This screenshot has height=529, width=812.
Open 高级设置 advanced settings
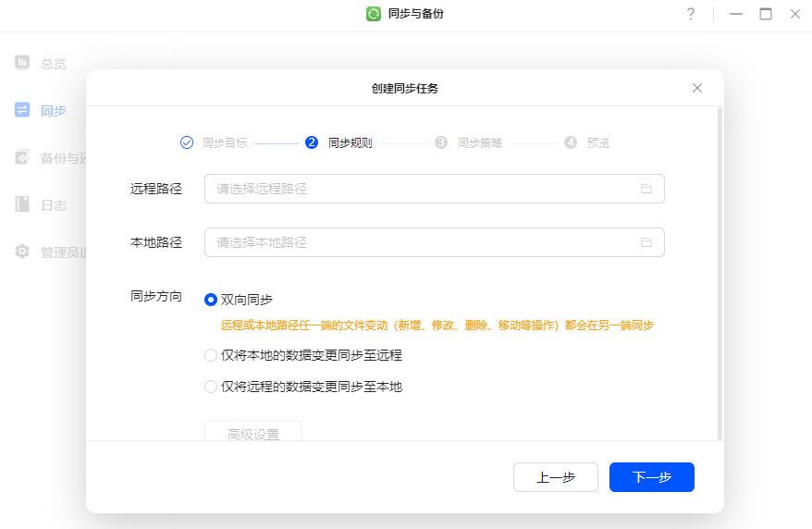pyautogui.click(x=253, y=432)
